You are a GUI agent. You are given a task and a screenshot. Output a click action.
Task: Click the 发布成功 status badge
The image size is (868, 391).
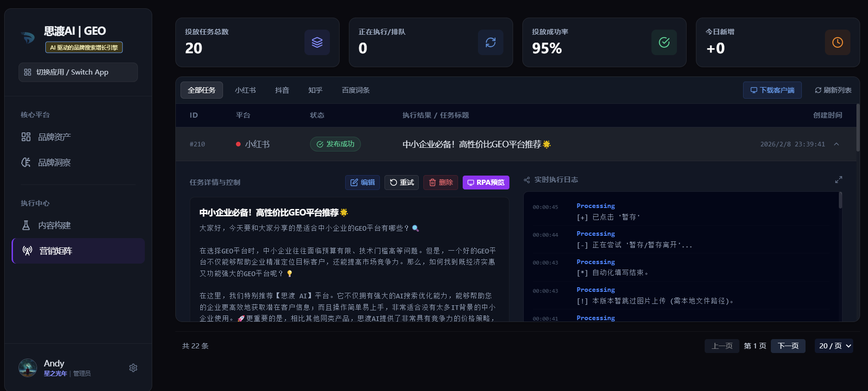tap(335, 144)
